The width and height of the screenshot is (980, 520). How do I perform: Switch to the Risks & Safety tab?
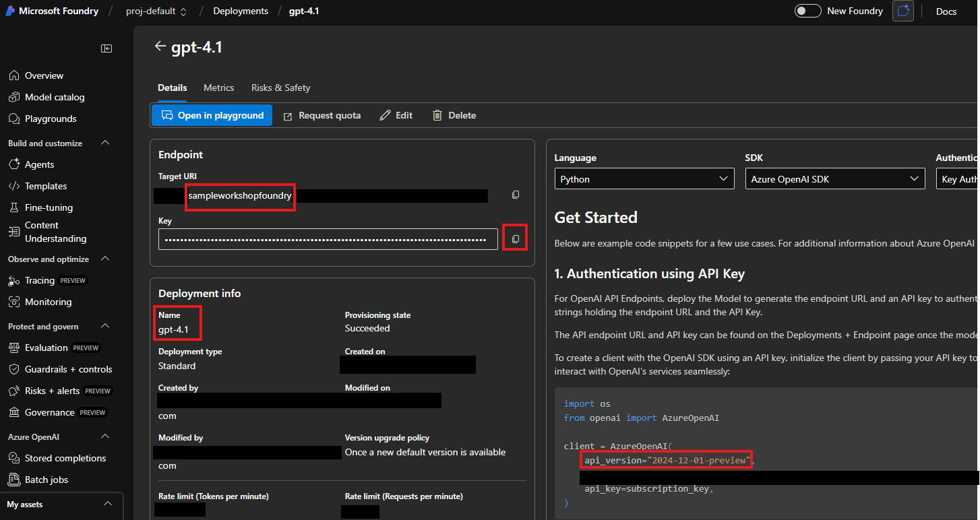coord(281,88)
